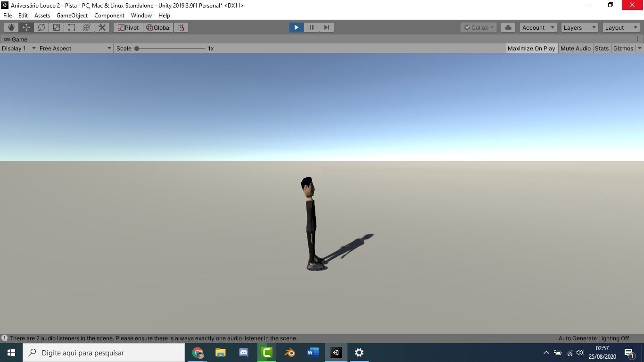Screen dimensions: 644x362
Task: Pause the running game
Action: click(x=311, y=27)
